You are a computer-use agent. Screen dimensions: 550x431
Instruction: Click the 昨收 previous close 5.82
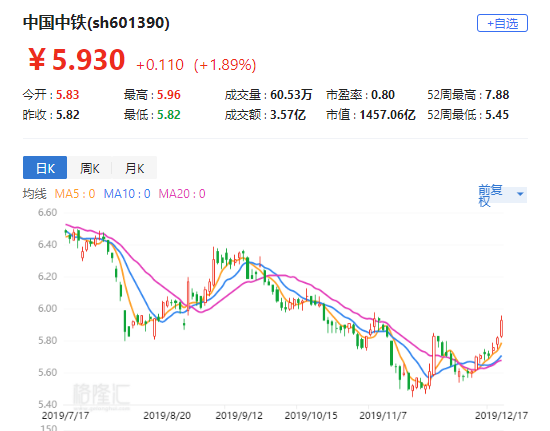[67, 115]
